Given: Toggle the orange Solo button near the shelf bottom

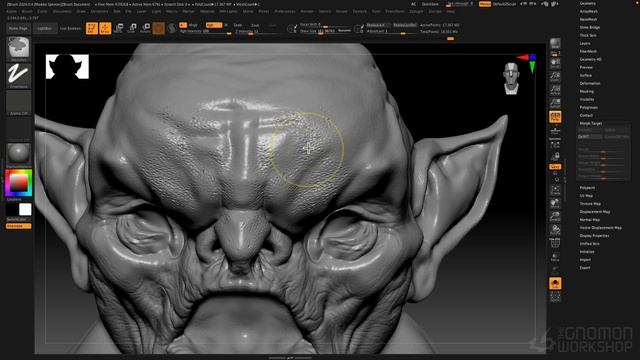Looking at the screenshot, I should tap(555, 283).
